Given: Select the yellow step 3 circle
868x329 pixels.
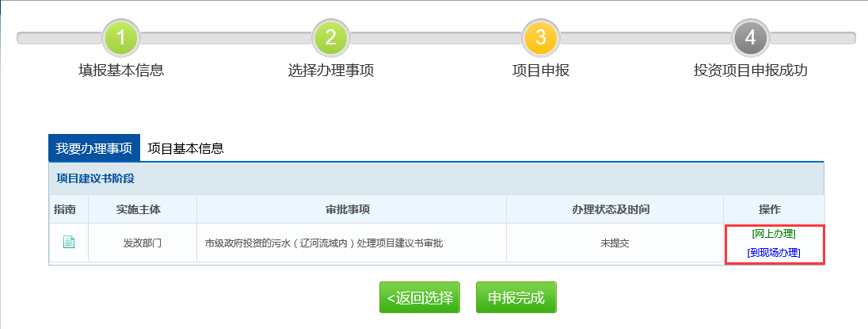Looking at the screenshot, I should point(541,38).
